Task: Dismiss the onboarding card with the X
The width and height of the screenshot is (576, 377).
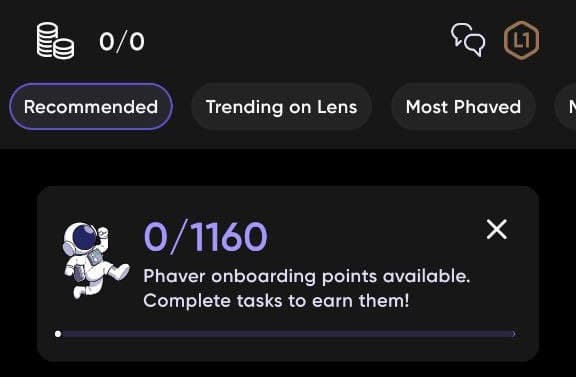Action: (497, 229)
